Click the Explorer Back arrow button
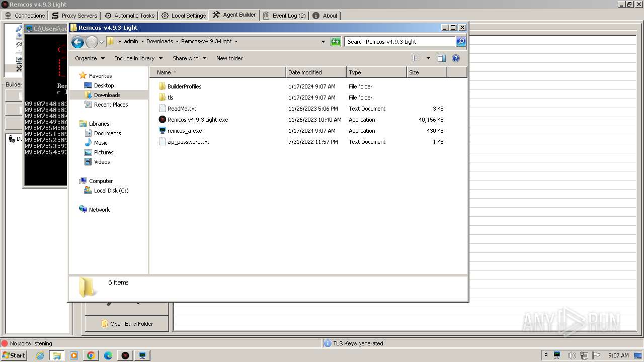The width and height of the screenshot is (644, 362). click(x=77, y=42)
